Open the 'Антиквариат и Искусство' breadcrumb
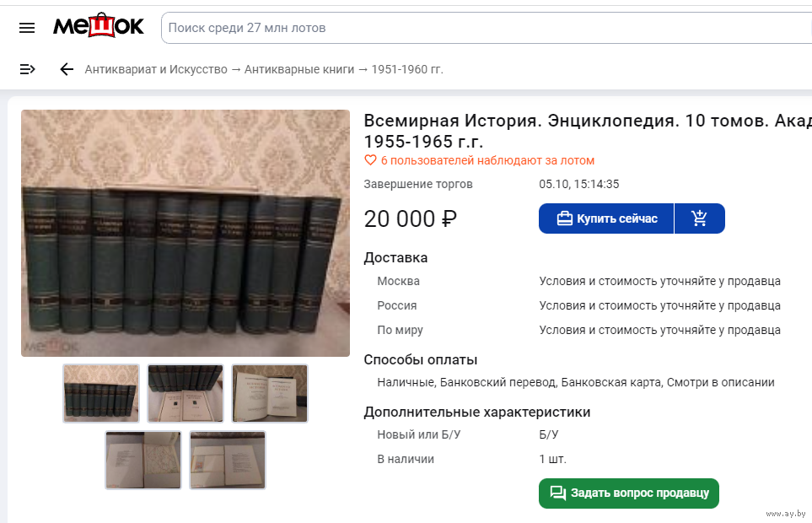The width and height of the screenshot is (812, 523). tap(156, 69)
